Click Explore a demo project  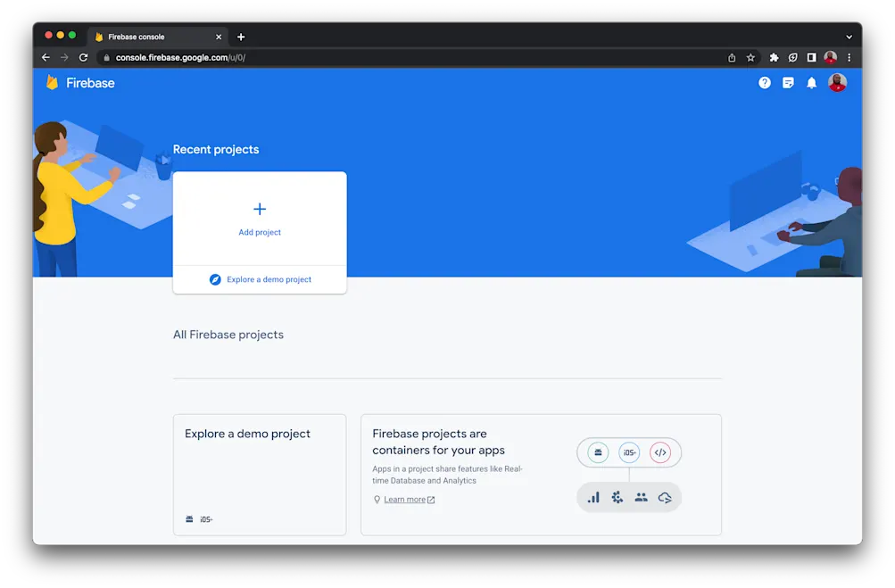260,279
